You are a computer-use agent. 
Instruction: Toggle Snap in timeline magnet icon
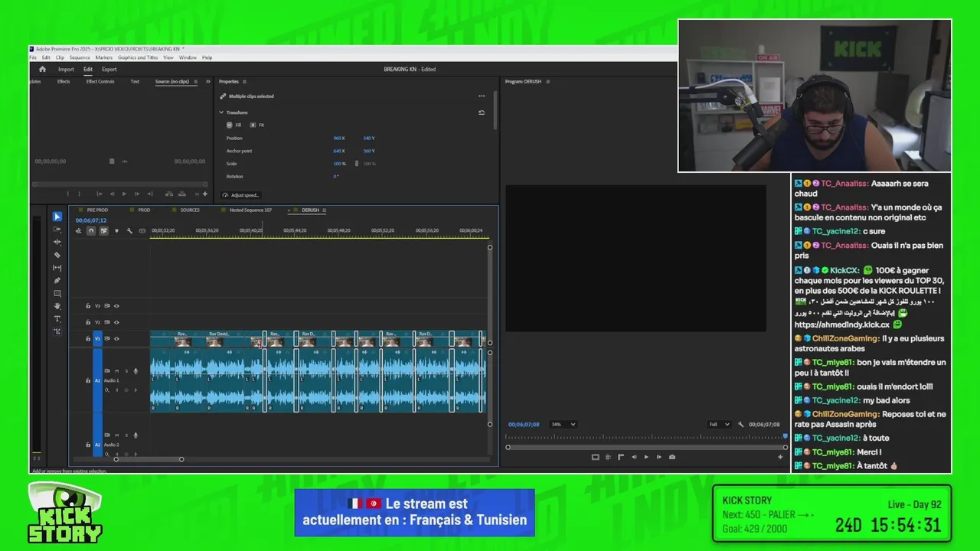[x=91, y=230]
